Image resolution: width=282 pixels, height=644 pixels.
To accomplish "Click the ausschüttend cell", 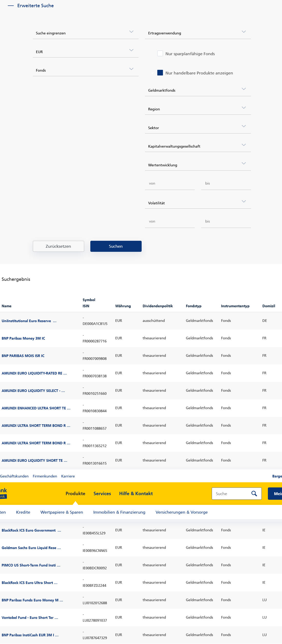I will (154, 321).
